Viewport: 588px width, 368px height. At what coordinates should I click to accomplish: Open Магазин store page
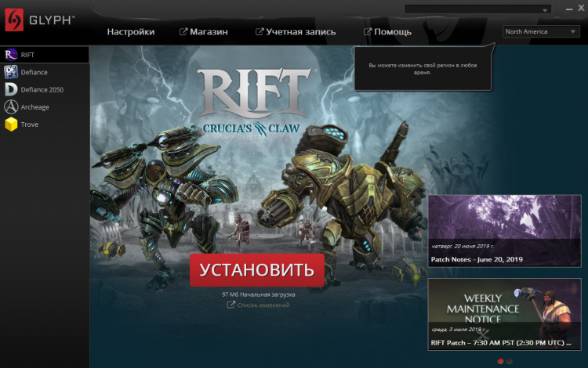point(209,32)
